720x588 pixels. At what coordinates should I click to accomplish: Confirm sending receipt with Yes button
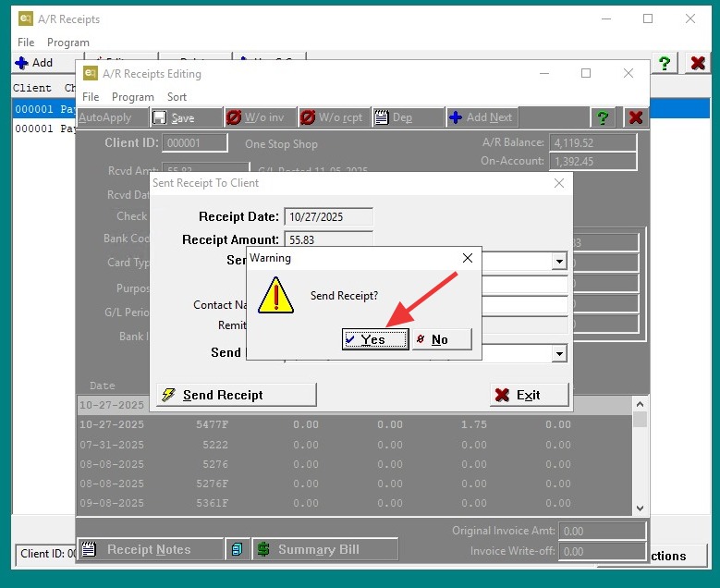pyautogui.click(x=375, y=339)
